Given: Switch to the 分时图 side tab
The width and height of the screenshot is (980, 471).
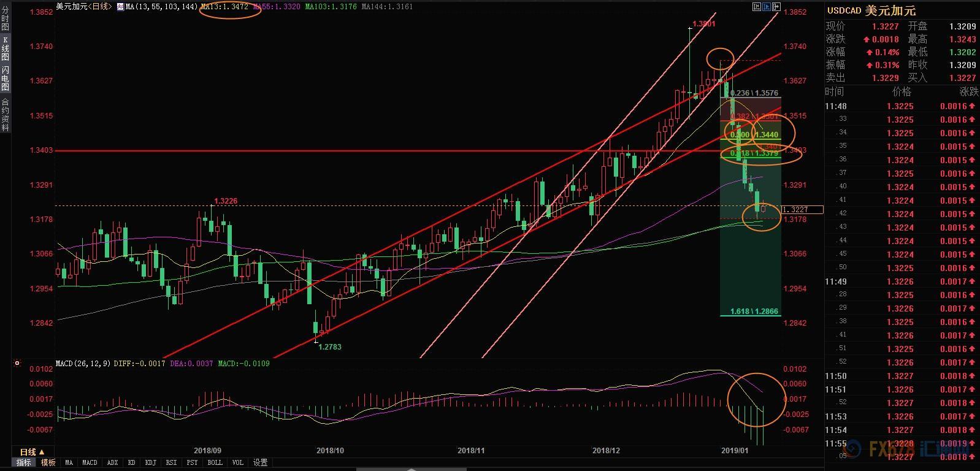Looking at the screenshot, I should 5,17.
